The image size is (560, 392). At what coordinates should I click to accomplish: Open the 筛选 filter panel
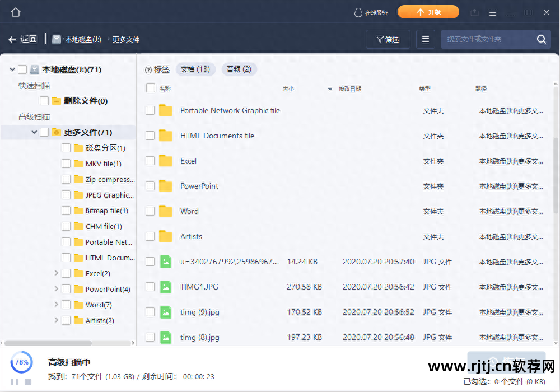(x=388, y=39)
